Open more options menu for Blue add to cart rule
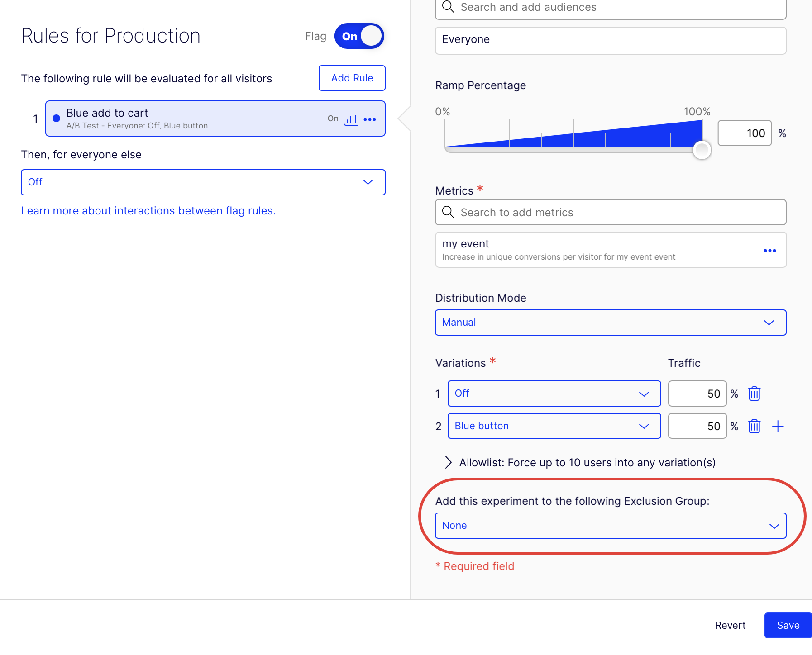Image resolution: width=812 pixels, height=655 pixels. click(370, 119)
